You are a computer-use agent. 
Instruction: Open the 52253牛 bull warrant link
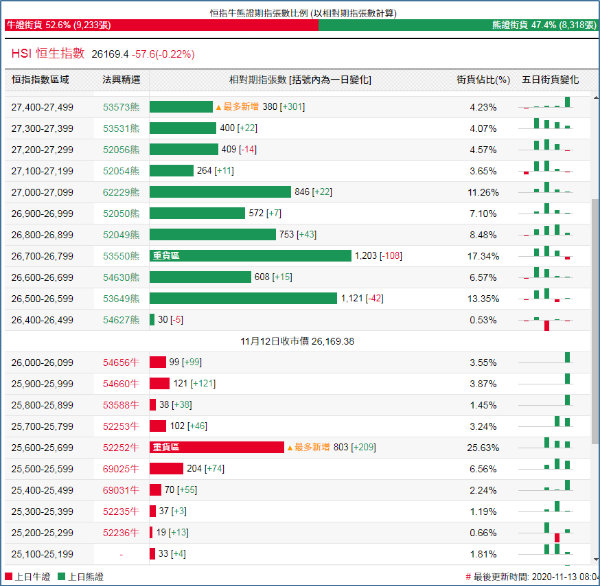(x=120, y=426)
